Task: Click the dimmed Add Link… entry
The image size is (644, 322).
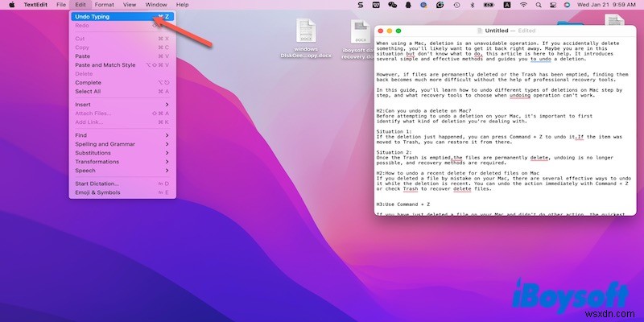Action: pos(122,122)
